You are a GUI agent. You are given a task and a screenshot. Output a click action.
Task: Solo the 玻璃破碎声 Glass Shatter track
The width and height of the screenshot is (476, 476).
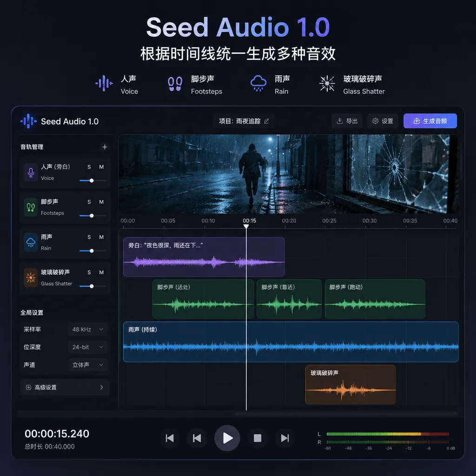pos(89,272)
